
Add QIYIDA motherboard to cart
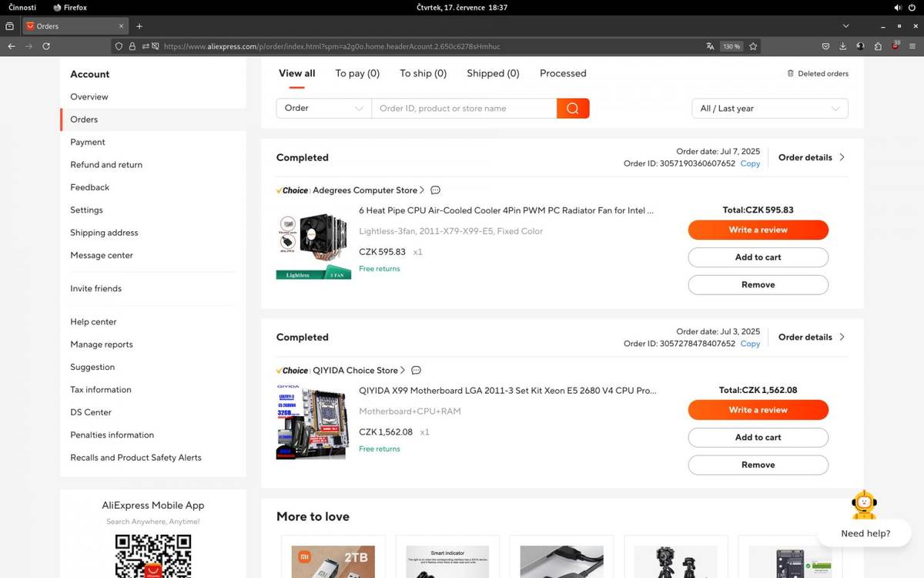[x=758, y=438]
